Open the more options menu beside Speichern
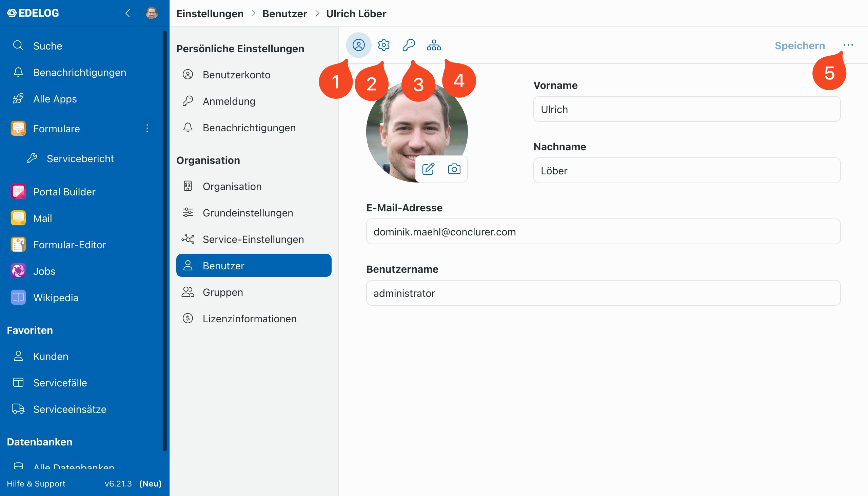Image resolution: width=868 pixels, height=496 pixels. click(x=848, y=45)
